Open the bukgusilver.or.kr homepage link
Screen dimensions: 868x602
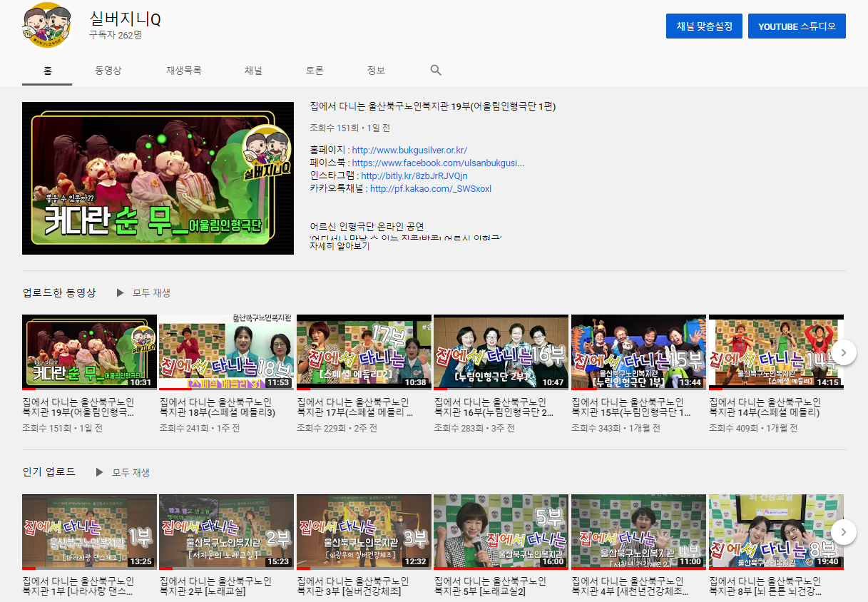(x=409, y=150)
